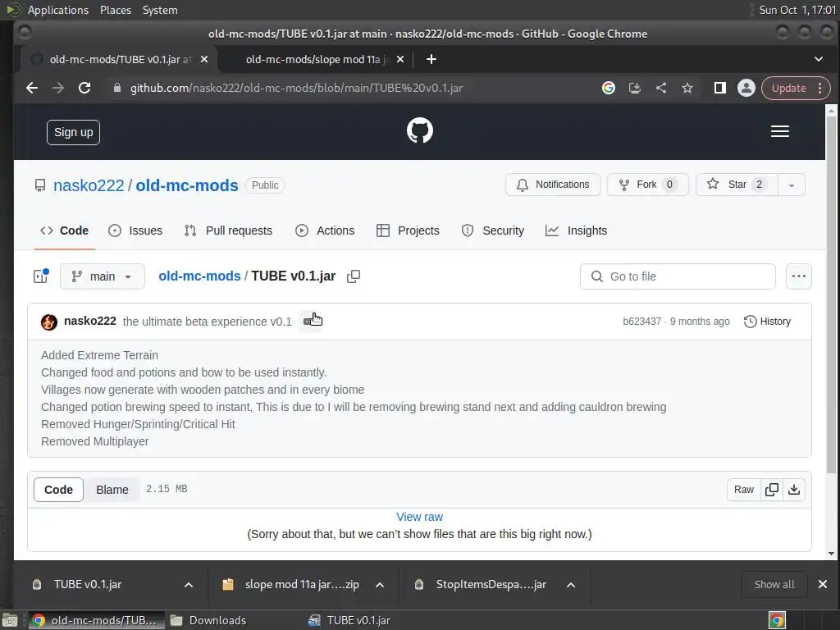This screenshot has width=840, height=630.
Task: Switch to Blame view
Action: (x=112, y=490)
